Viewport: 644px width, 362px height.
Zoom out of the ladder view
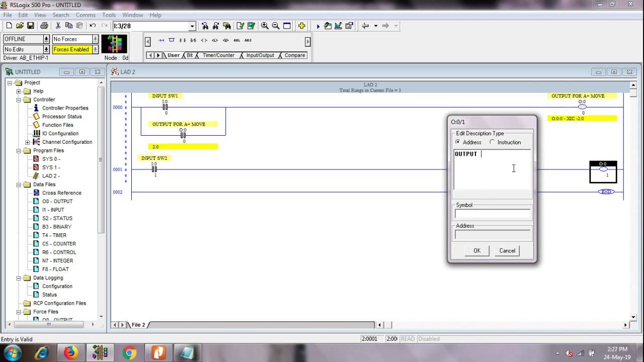tap(276, 26)
